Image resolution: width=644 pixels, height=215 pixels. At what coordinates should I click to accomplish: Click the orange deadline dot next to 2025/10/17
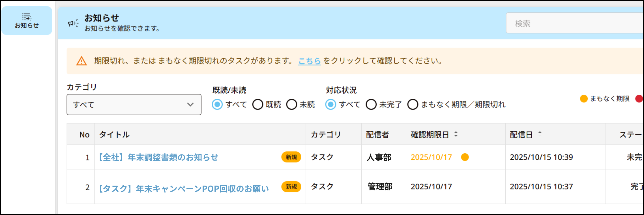pos(465,157)
